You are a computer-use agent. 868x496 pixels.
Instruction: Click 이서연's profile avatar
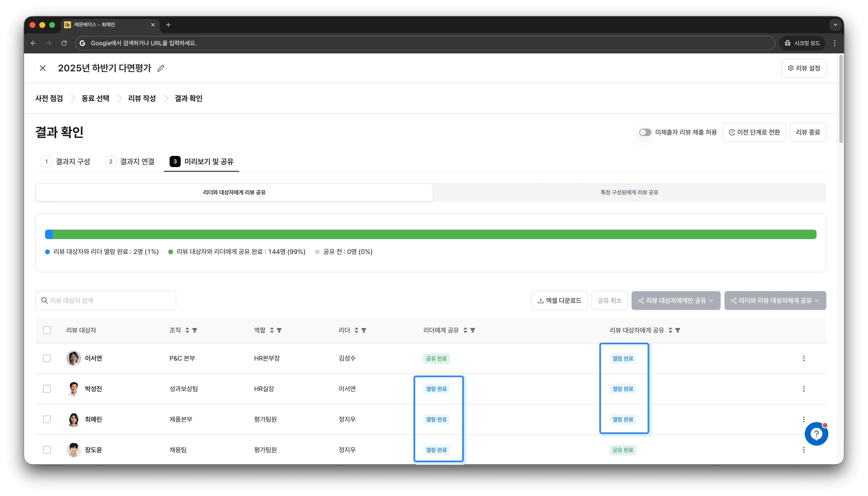coord(73,358)
